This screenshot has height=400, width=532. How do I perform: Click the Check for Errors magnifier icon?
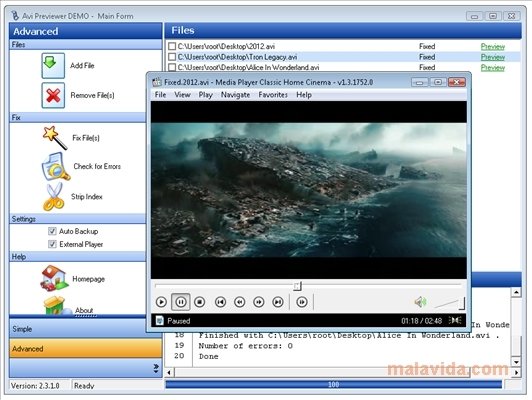55,166
